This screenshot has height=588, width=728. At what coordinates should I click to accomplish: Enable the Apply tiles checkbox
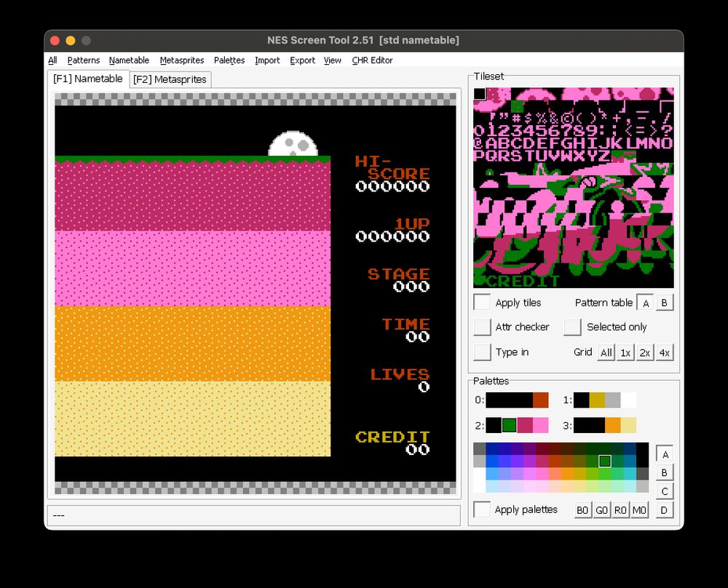(482, 302)
